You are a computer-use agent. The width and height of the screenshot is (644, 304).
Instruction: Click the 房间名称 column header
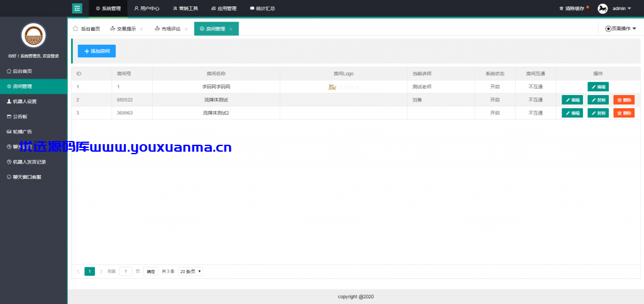216,74
